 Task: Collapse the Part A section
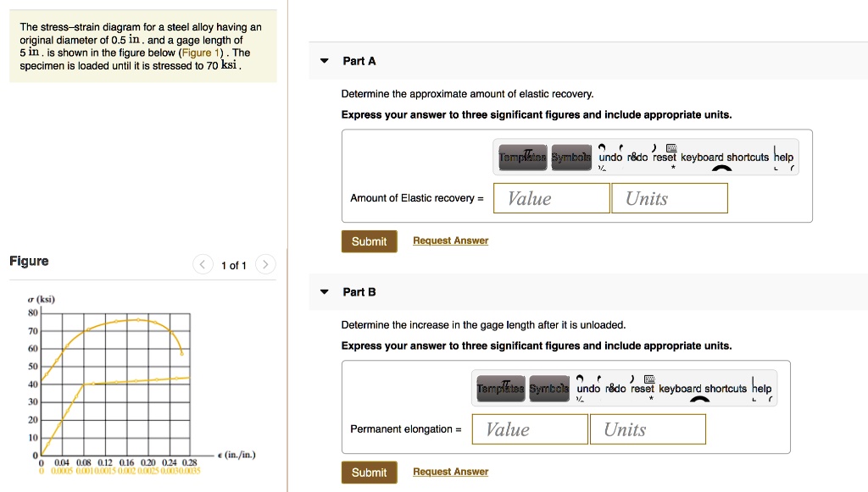pyautogui.click(x=323, y=60)
